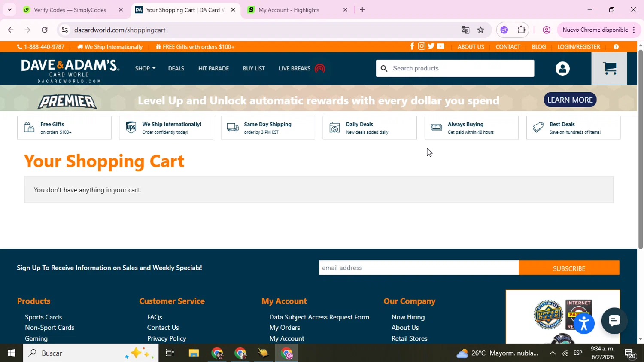Click the Live Breaks broadcast icon

click(x=320, y=68)
